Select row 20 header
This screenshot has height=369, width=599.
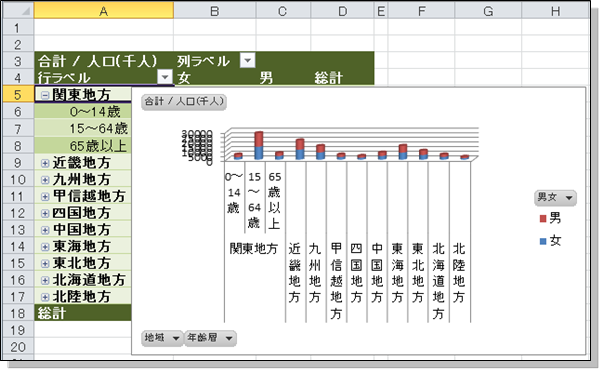[x=18, y=347]
